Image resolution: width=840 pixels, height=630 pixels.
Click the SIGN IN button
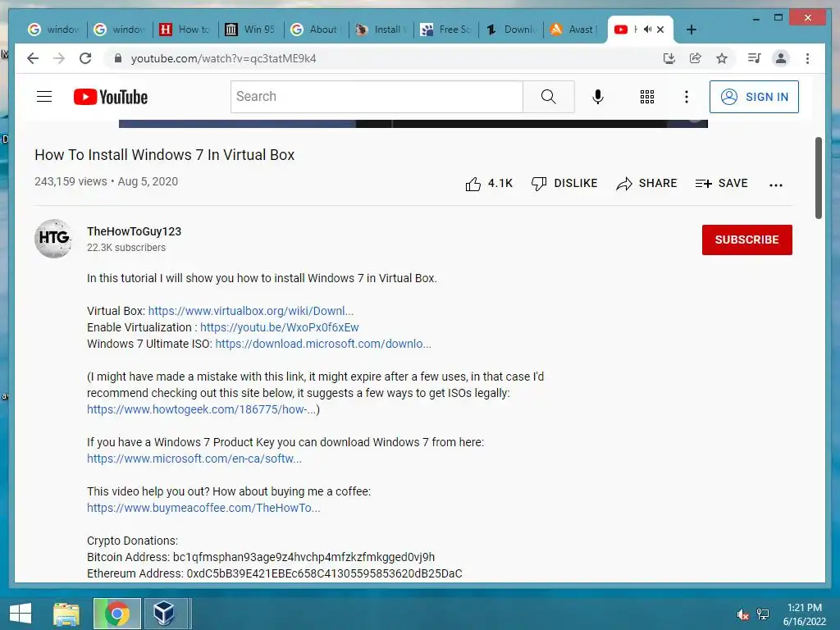point(754,97)
